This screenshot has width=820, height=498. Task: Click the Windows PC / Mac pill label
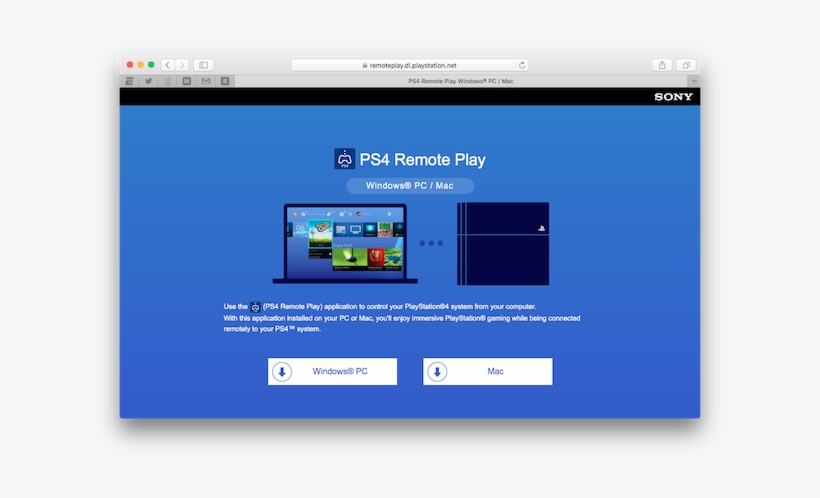click(x=410, y=186)
